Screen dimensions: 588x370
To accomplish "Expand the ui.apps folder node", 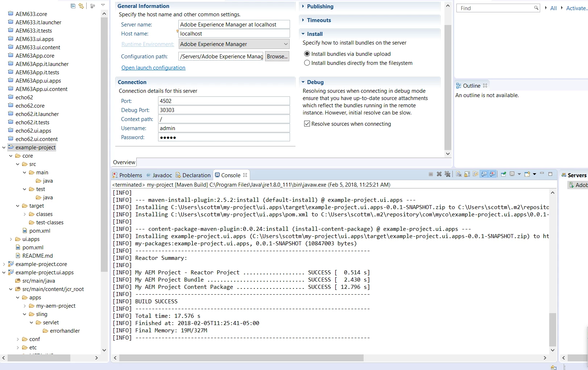I will coord(11,239).
